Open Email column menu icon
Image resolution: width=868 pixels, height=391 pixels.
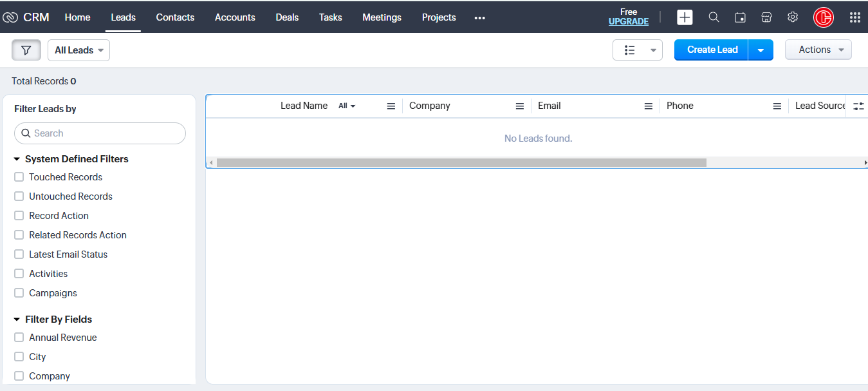tap(649, 106)
